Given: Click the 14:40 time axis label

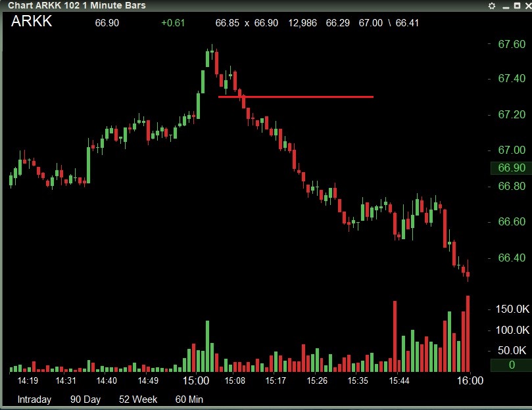Looking at the screenshot, I should (x=107, y=381).
